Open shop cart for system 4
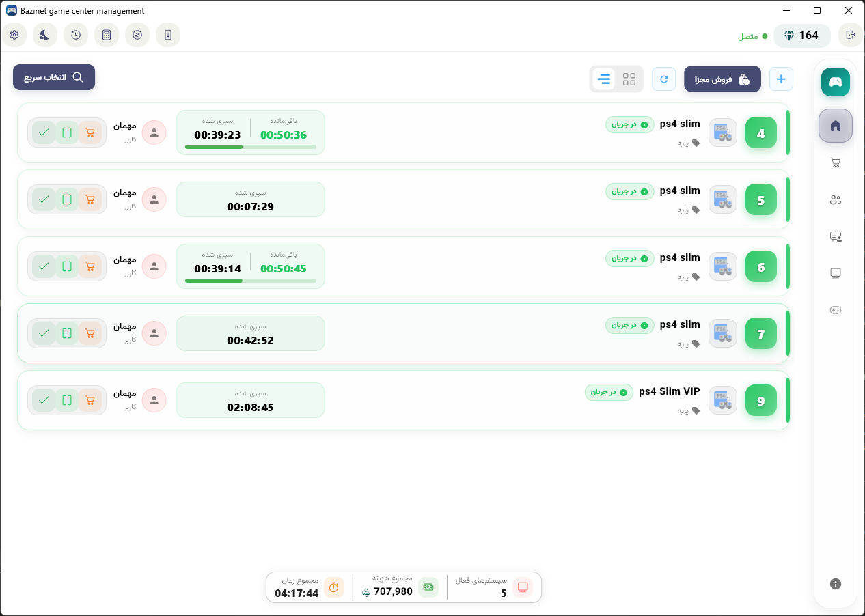The width and height of the screenshot is (865, 616). click(x=90, y=132)
